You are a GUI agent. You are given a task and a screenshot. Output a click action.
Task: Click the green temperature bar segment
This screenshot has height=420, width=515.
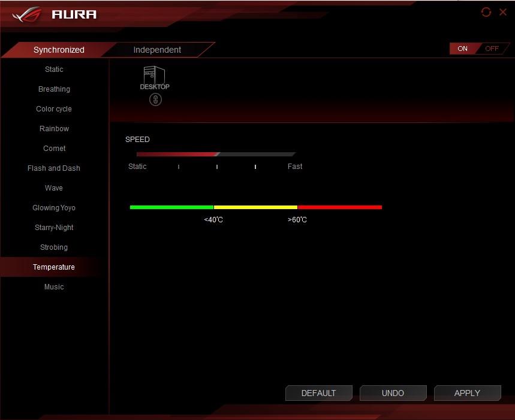[171, 207]
